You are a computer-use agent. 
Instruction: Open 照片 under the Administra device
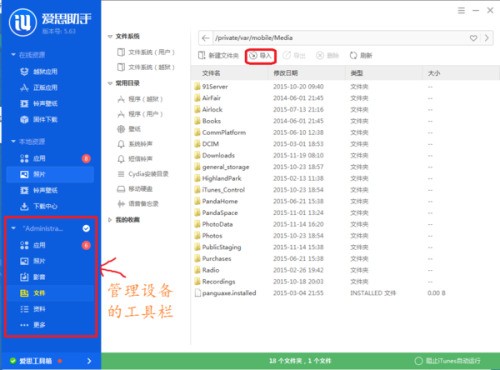(x=33, y=261)
